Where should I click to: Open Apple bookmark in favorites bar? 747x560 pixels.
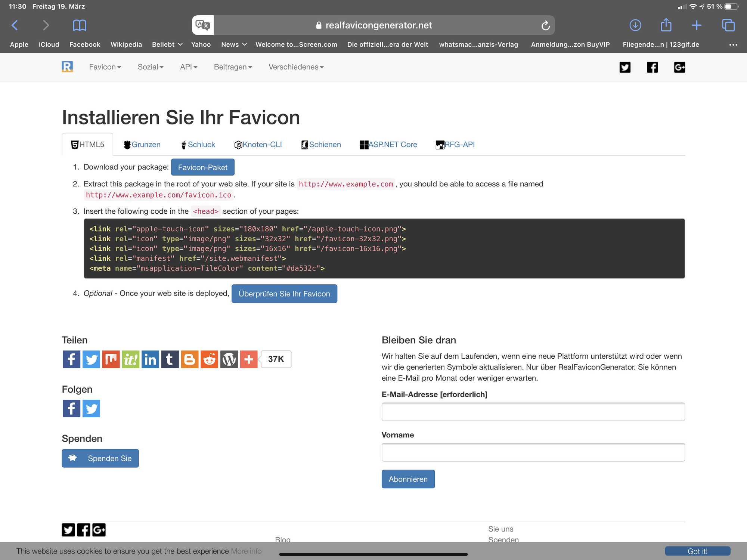(19, 44)
